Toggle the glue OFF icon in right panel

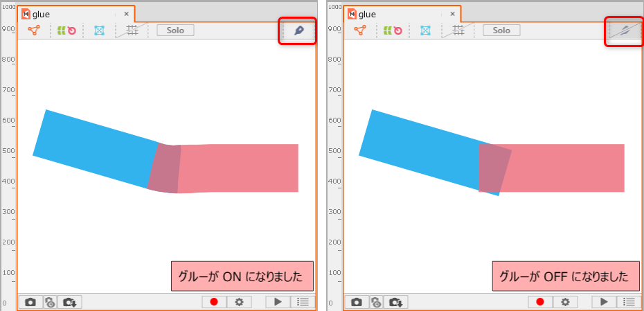(x=624, y=30)
